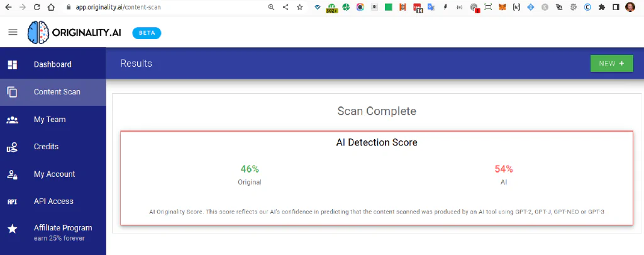Click the padlock site info icon

tap(68, 7)
